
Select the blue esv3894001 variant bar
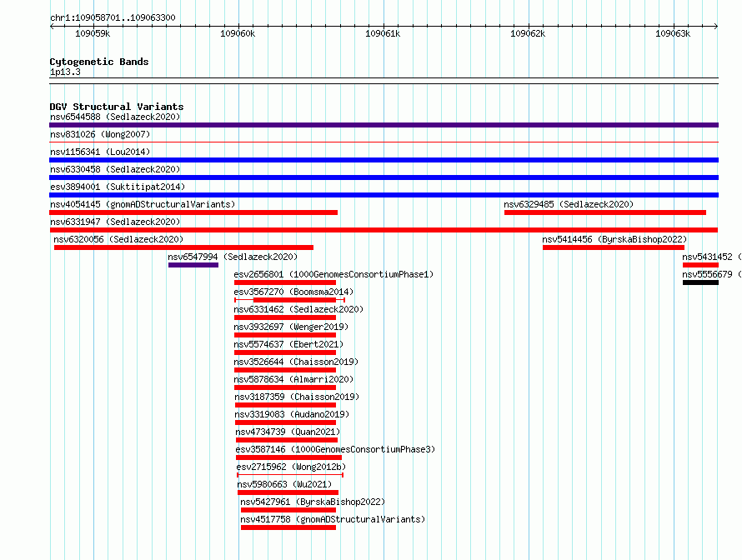384,195
